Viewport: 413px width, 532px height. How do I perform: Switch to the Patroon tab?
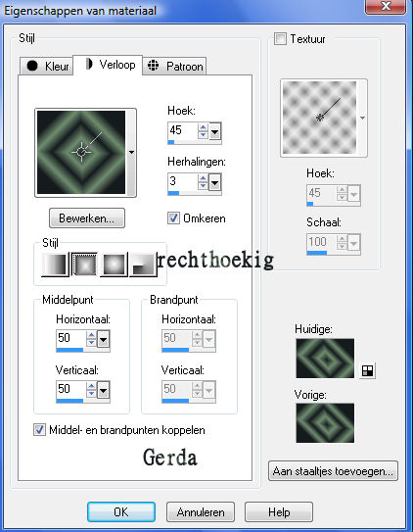(174, 67)
